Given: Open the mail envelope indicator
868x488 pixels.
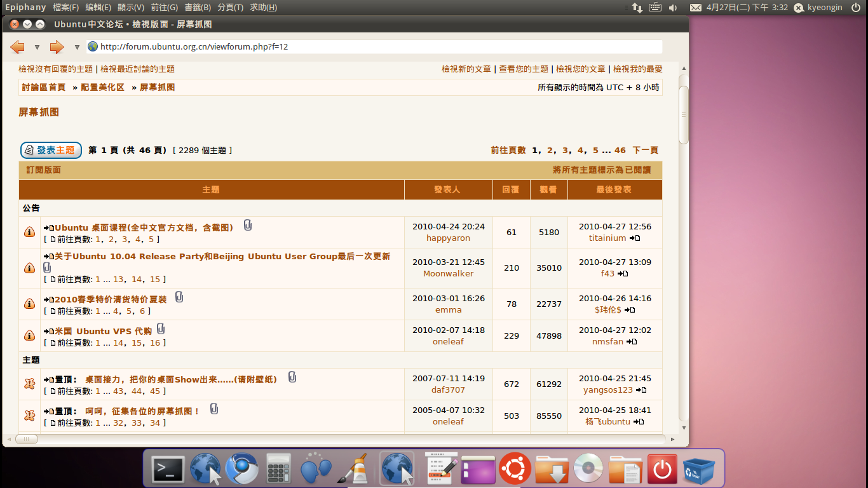Looking at the screenshot, I should pos(695,8).
